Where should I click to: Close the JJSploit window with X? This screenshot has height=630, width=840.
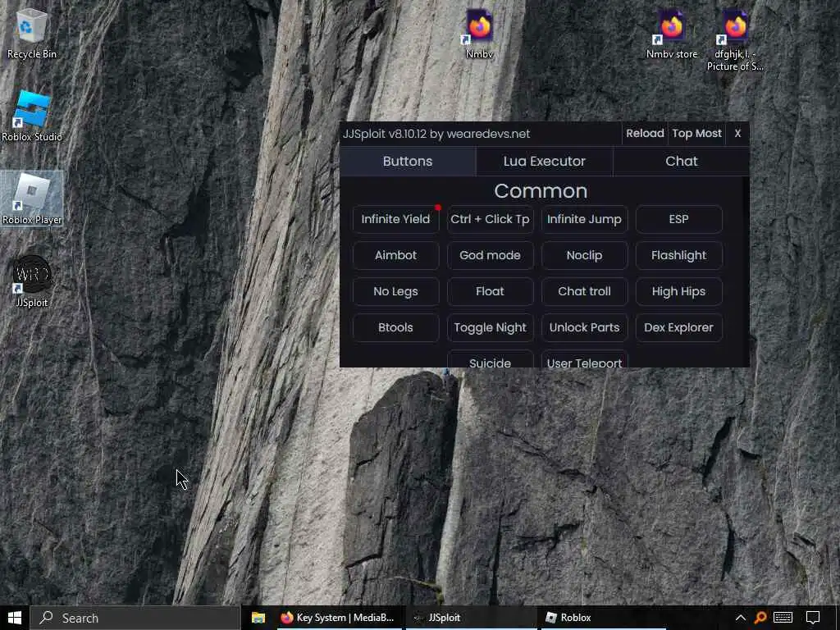[x=737, y=134]
